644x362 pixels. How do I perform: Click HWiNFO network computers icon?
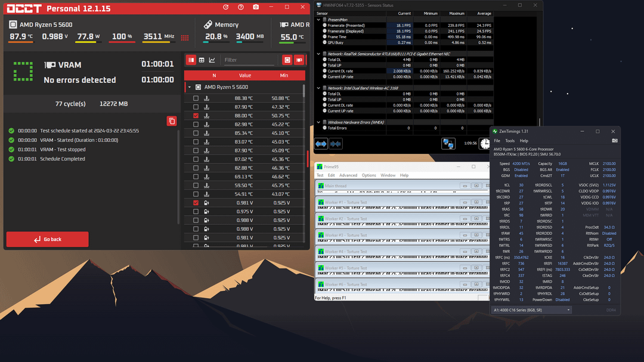[x=448, y=144]
